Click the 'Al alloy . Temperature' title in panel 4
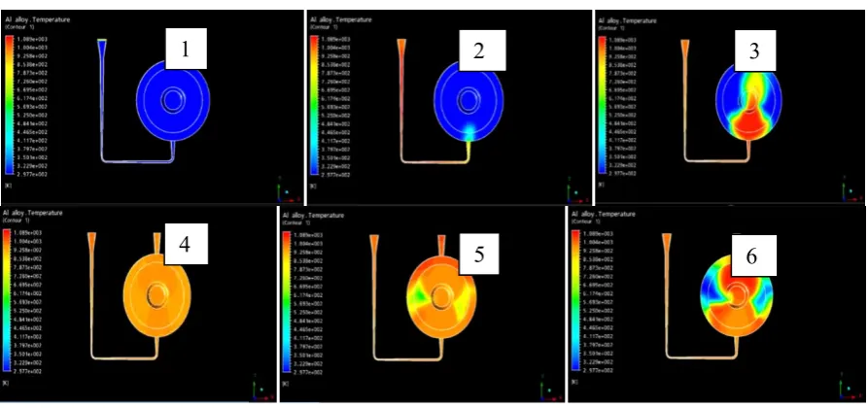868x408 pixels. pos(33,213)
